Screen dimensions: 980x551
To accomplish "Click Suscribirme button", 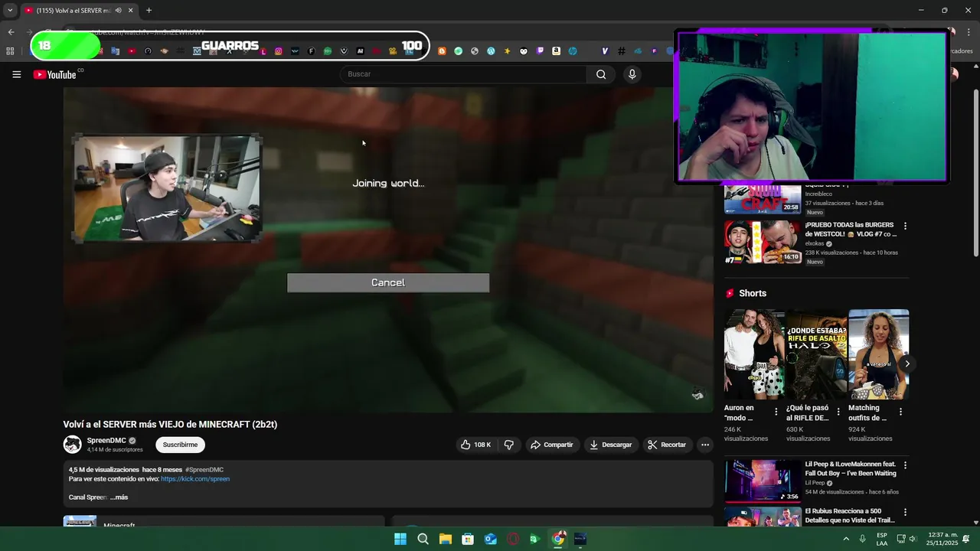I will pyautogui.click(x=180, y=445).
